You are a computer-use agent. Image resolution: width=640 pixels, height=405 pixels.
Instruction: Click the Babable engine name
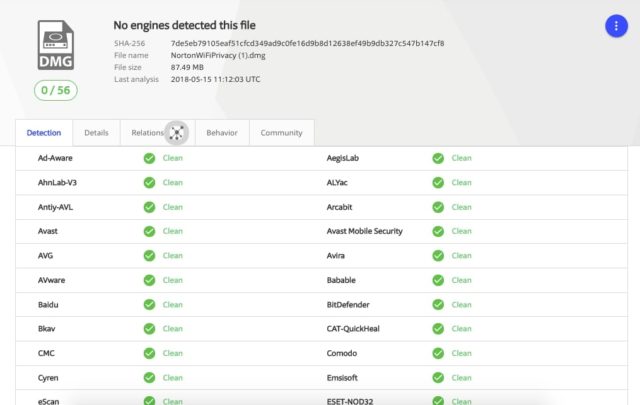pyautogui.click(x=341, y=280)
